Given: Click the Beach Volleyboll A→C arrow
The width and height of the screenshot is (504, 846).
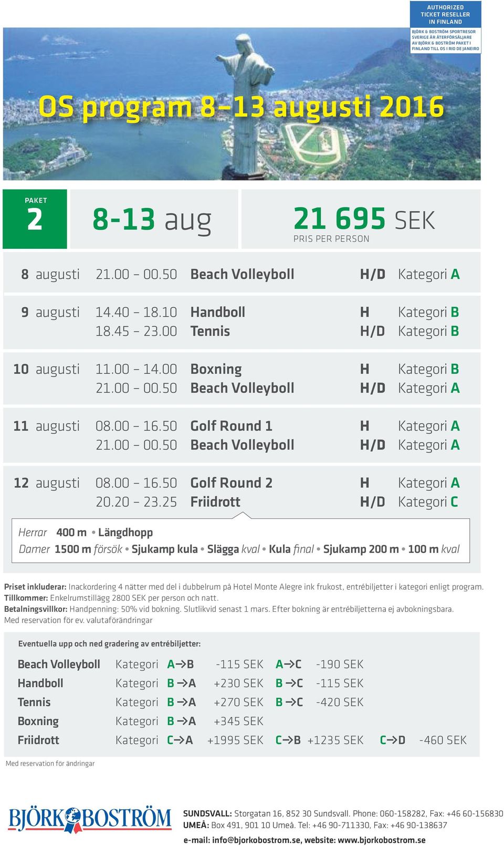Looking at the screenshot, I should tap(289, 664).
